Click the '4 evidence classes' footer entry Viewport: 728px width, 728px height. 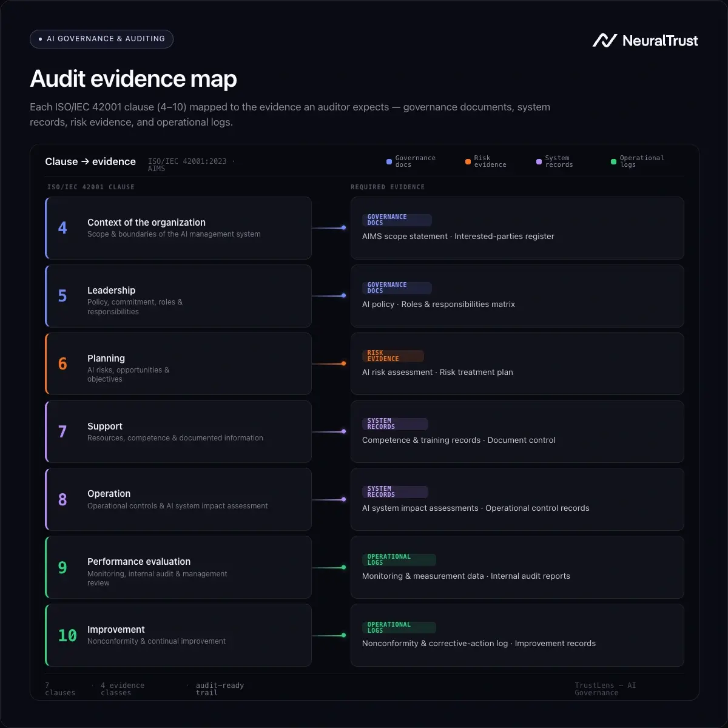pyautogui.click(x=123, y=689)
